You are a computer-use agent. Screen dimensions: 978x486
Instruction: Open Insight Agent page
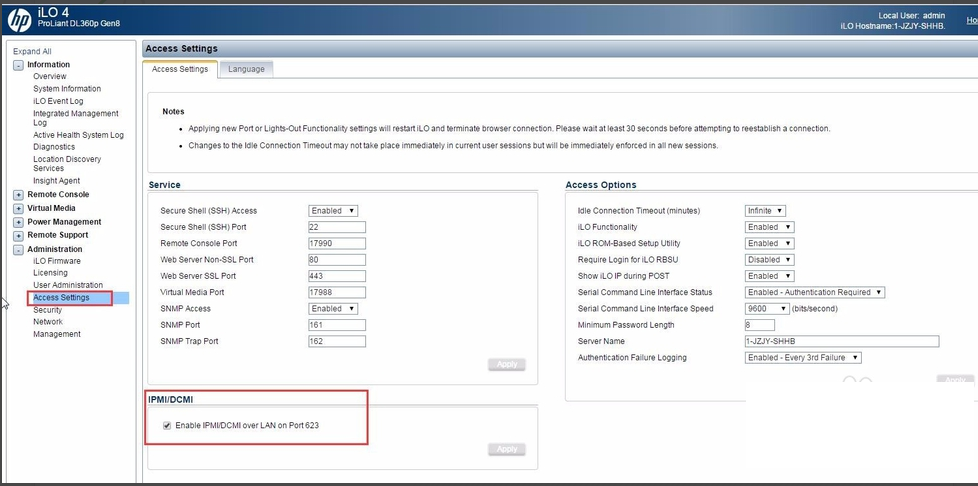[57, 181]
